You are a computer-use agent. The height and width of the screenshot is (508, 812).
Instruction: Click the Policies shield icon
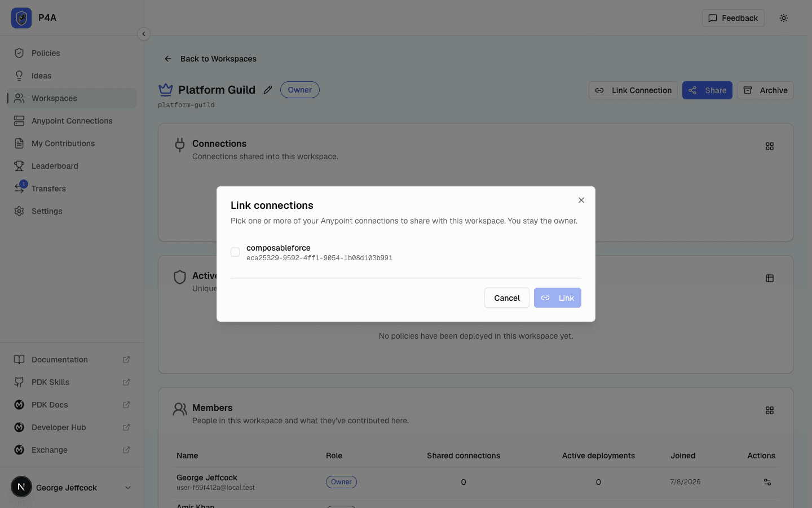19,53
